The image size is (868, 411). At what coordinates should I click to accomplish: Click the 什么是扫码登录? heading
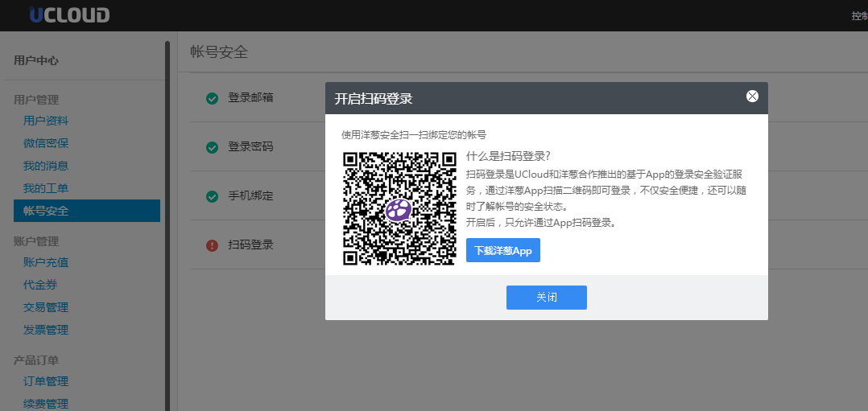[x=507, y=156]
